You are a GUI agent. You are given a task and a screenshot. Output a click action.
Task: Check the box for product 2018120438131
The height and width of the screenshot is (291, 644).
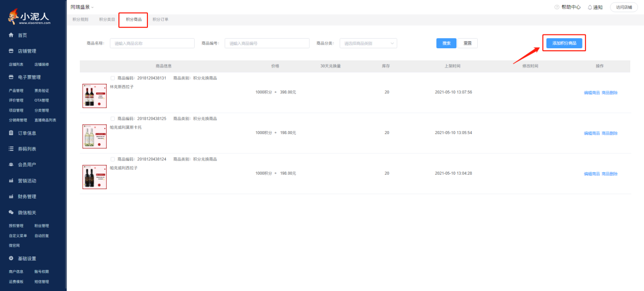point(113,78)
